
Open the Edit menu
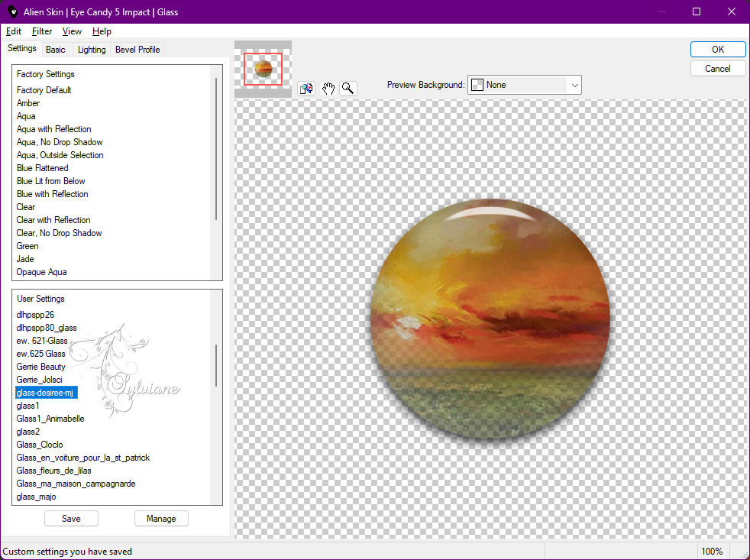tap(14, 31)
